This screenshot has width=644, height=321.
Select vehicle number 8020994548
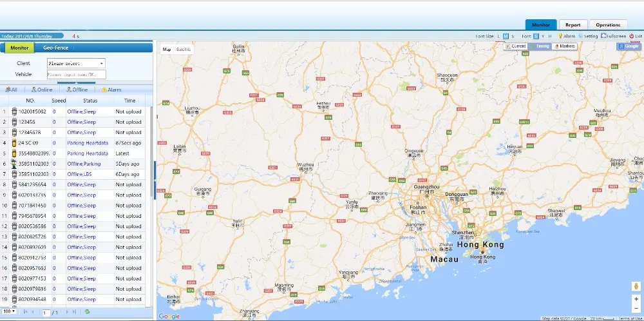[32, 299]
